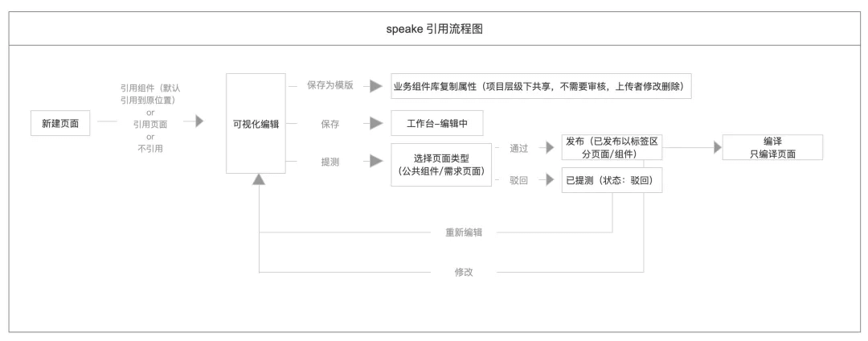Image resolution: width=868 pixels, height=341 pixels.
Task: Select the 工作台-编辑中 box
Action: coord(436,123)
